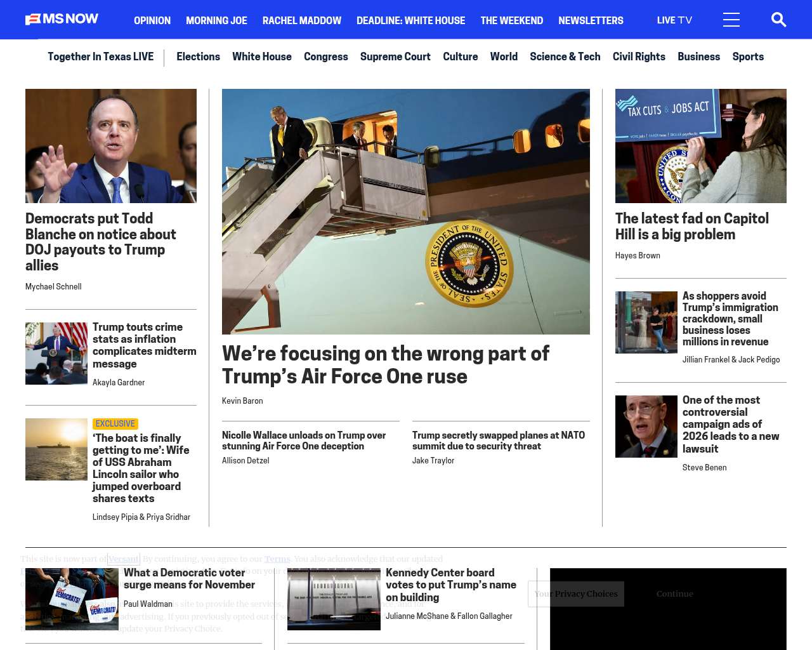Click the Versant link in notice
812x650 pixels.
click(x=124, y=559)
